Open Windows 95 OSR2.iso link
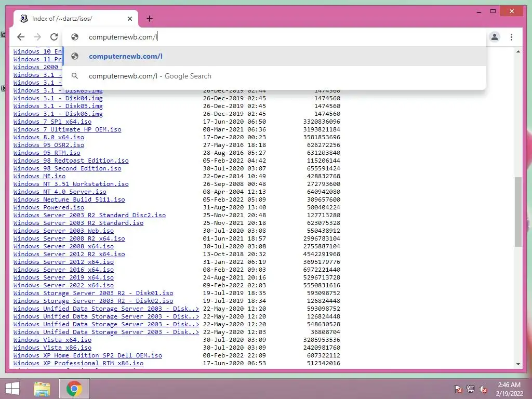532x399 pixels. pyautogui.click(x=48, y=145)
